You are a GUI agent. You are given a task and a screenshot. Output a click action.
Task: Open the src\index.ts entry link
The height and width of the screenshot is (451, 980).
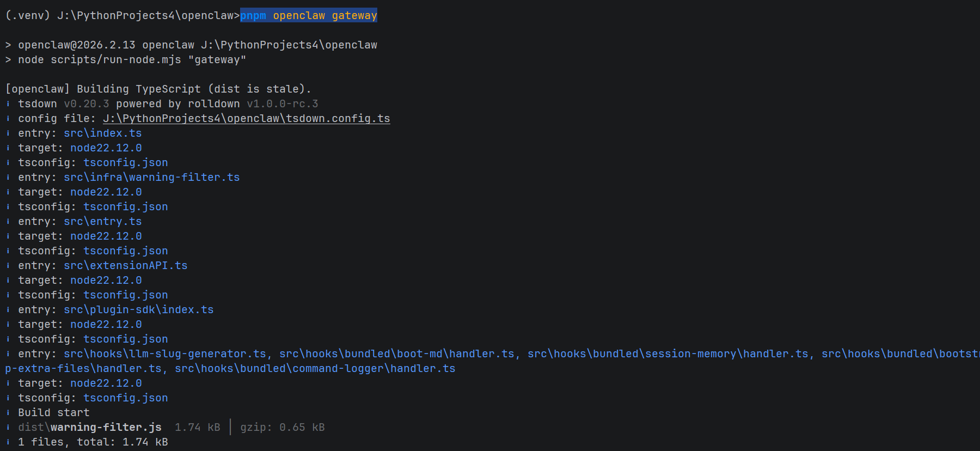(102, 133)
